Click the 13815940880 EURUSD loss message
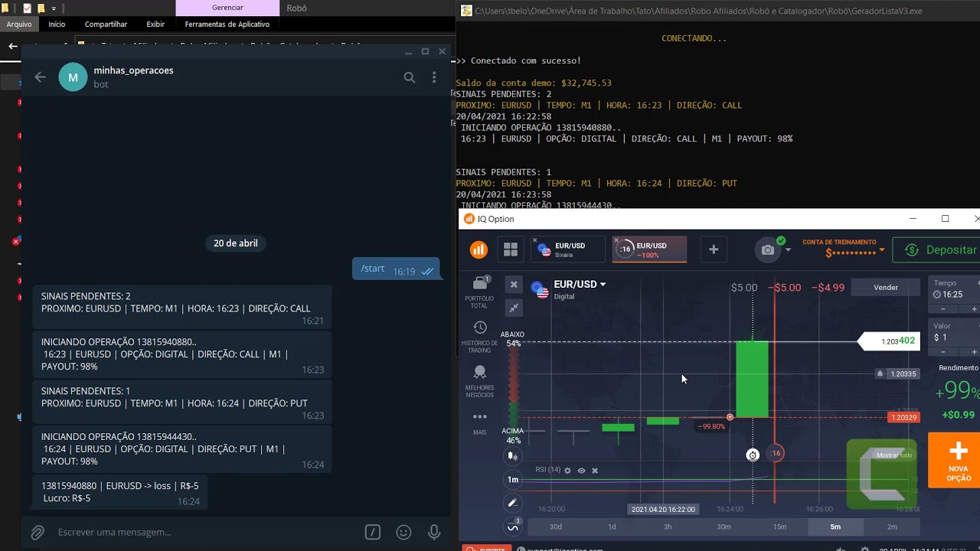Image resolution: width=980 pixels, height=551 pixels. coord(119,491)
